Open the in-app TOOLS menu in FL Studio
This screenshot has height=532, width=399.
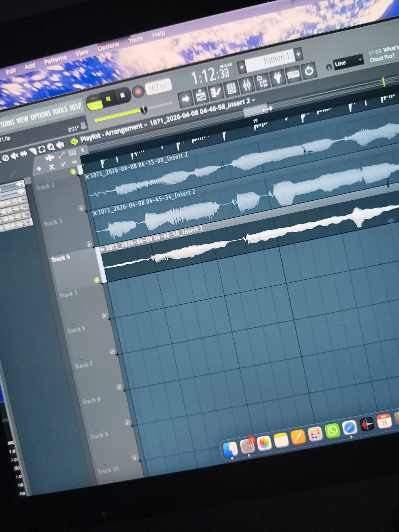60,111
